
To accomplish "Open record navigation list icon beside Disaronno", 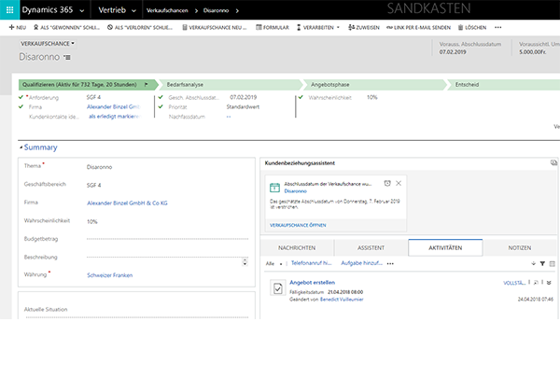I will pos(67,57).
